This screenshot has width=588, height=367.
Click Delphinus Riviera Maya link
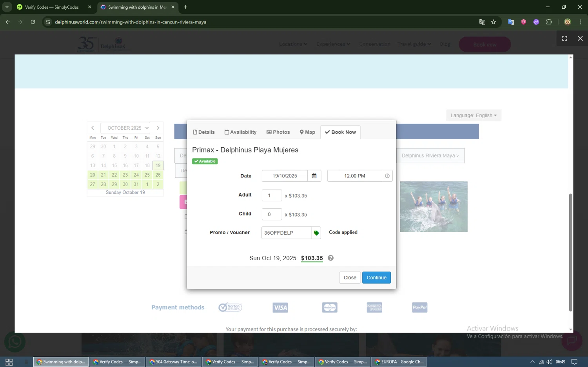click(x=430, y=155)
